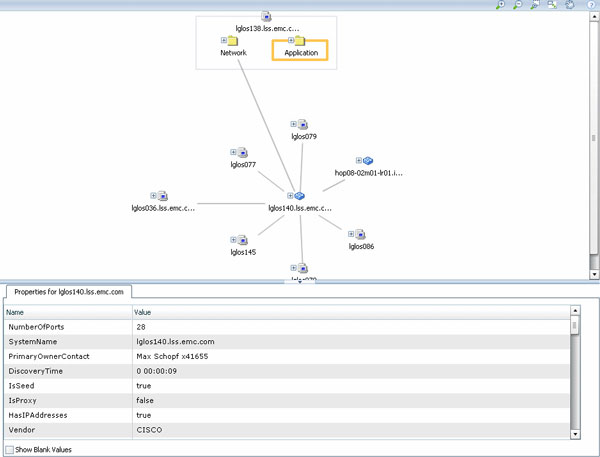Toggle the Show Blank Values checkbox

click(x=10, y=450)
